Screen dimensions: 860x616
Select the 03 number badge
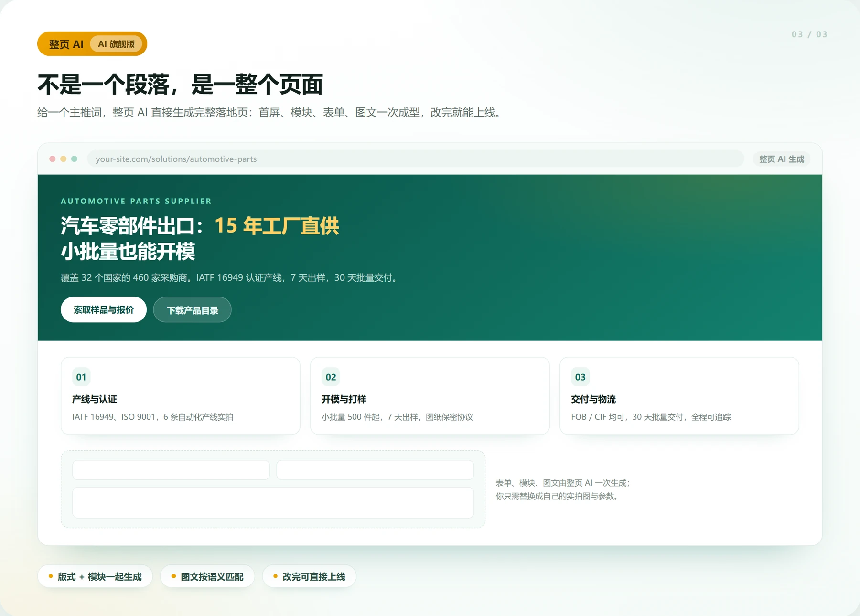pos(580,377)
